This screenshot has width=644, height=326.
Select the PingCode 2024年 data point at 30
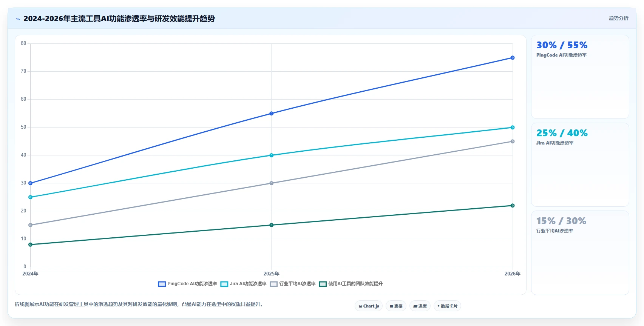tap(31, 183)
